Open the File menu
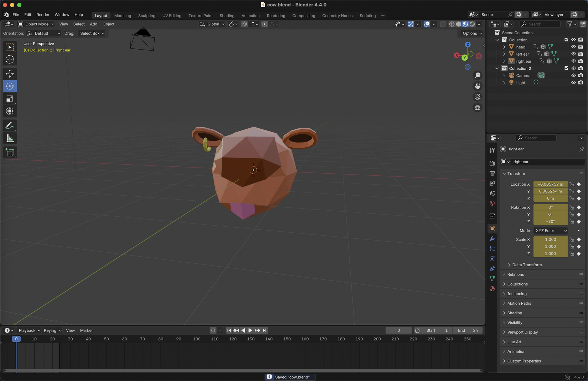This screenshot has height=381, width=588. point(16,15)
